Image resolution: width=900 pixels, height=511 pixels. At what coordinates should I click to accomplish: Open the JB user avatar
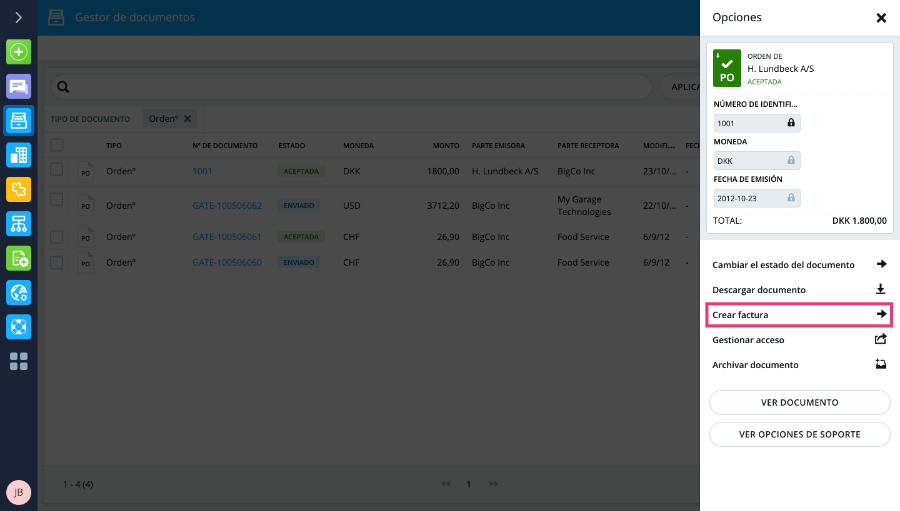(18, 492)
